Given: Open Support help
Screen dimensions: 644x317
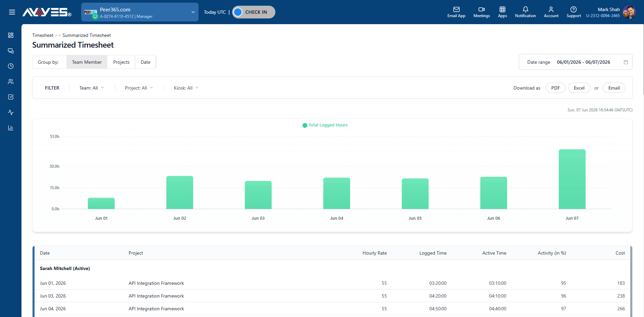Looking at the screenshot, I should [x=574, y=12].
